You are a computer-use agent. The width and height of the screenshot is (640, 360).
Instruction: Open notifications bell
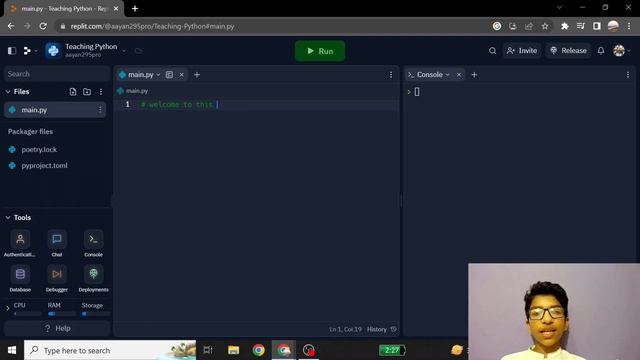point(601,51)
